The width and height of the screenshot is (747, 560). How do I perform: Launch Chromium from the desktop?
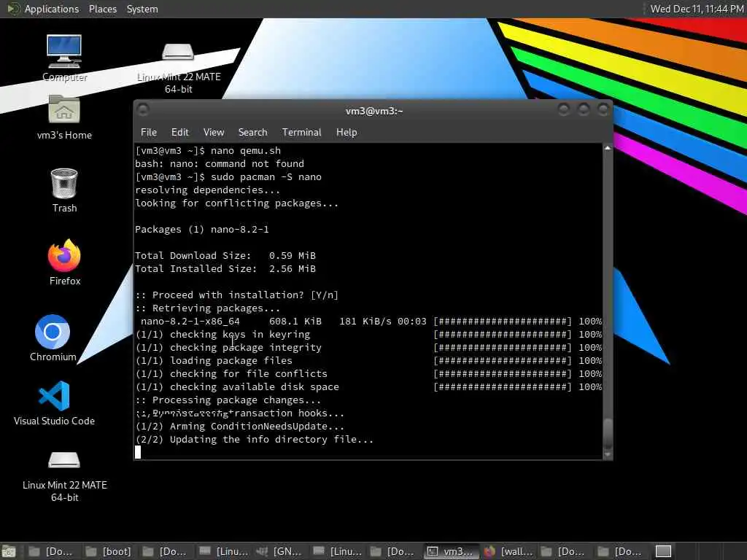pyautogui.click(x=53, y=338)
